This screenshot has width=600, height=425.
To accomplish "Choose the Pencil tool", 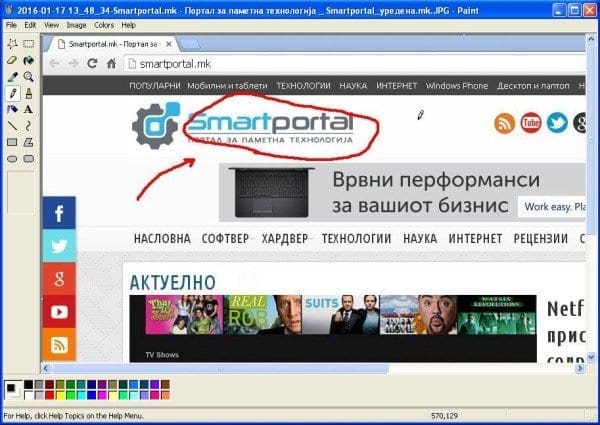I will [x=12, y=93].
